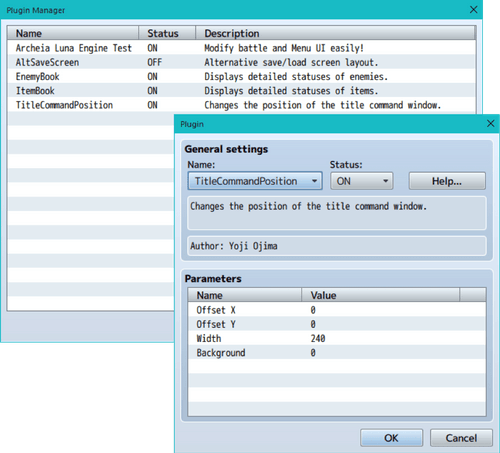Select the Background parameter row
The height and width of the screenshot is (453, 500).
337,353
